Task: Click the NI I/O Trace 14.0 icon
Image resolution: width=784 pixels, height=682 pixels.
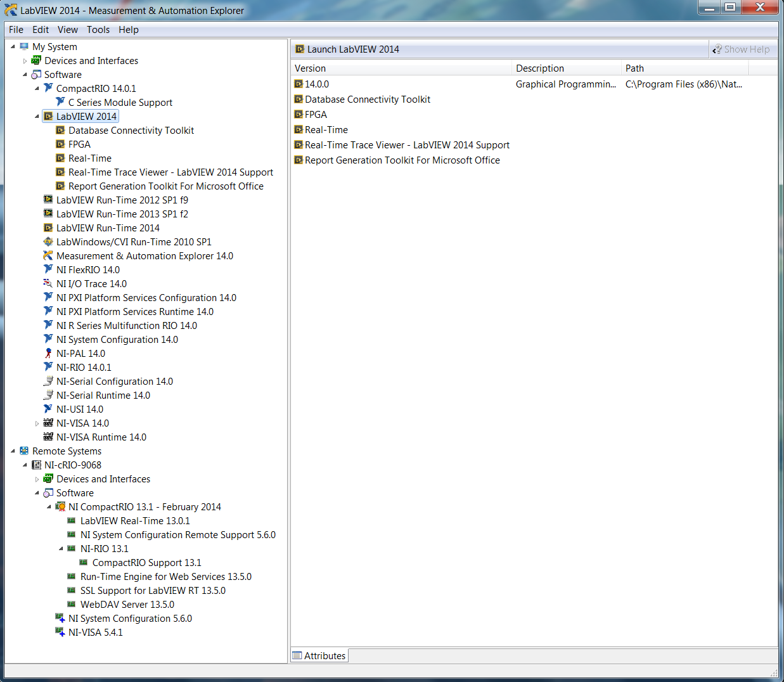Action: click(x=48, y=283)
